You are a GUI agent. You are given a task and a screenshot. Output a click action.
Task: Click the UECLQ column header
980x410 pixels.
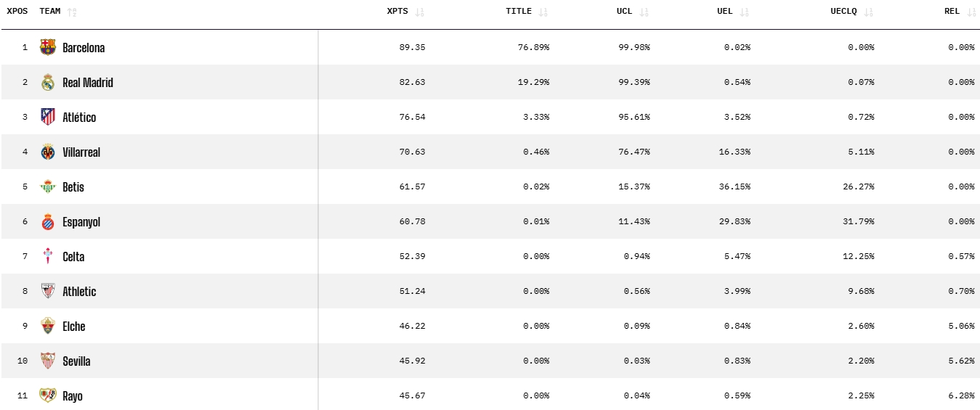(845, 12)
